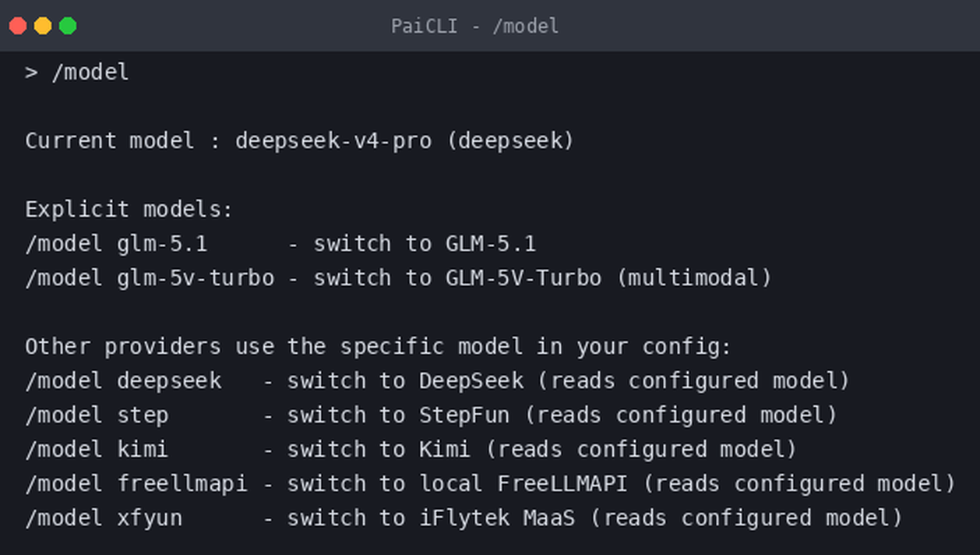Click the /model kimi command
Viewport: 980px width, 555px height.
coord(97,450)
